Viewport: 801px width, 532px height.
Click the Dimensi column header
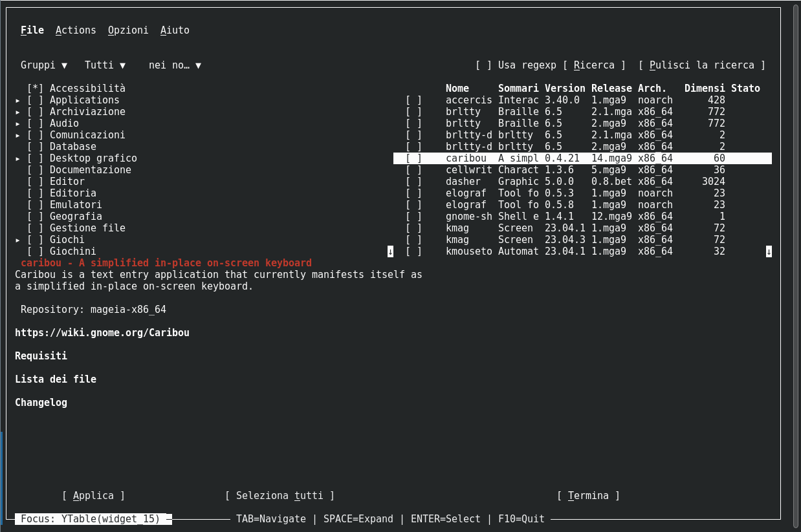click(x=705, y=89)
